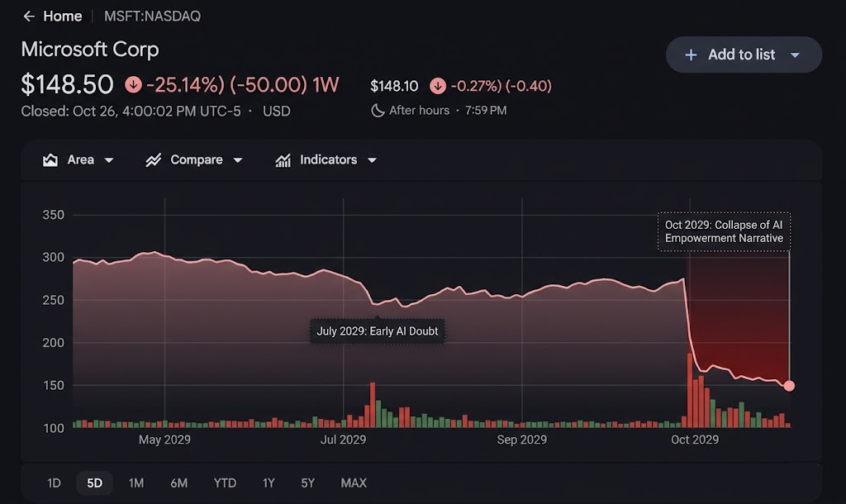Expand the Area dropdown arrow

coord(109,160)
